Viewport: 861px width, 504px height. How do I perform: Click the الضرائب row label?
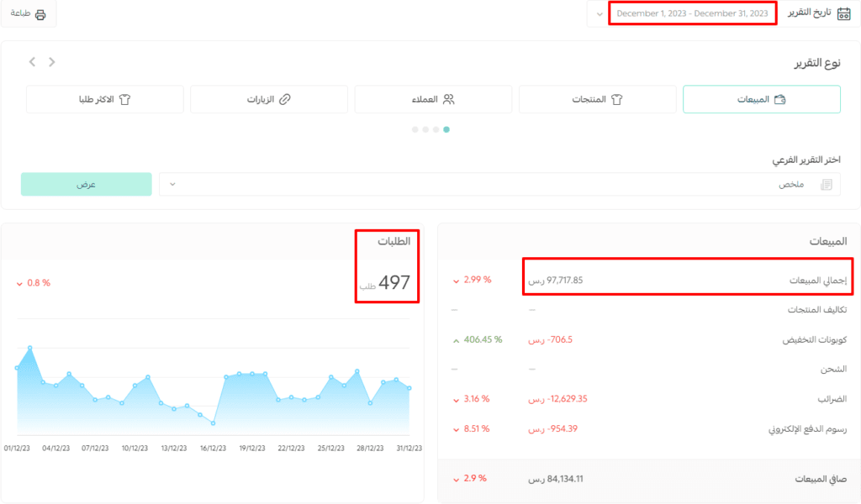(x=832, y=399)
